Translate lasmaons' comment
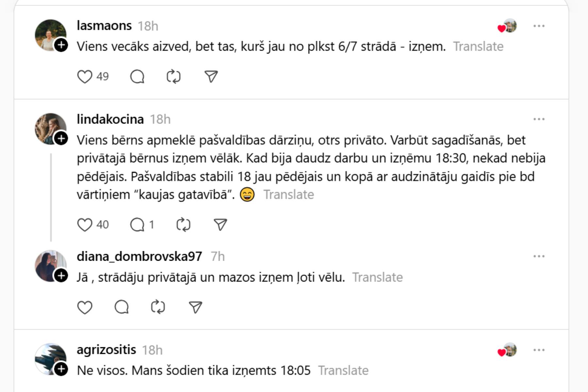The image size is (588, 392). (x=478, y=47)
